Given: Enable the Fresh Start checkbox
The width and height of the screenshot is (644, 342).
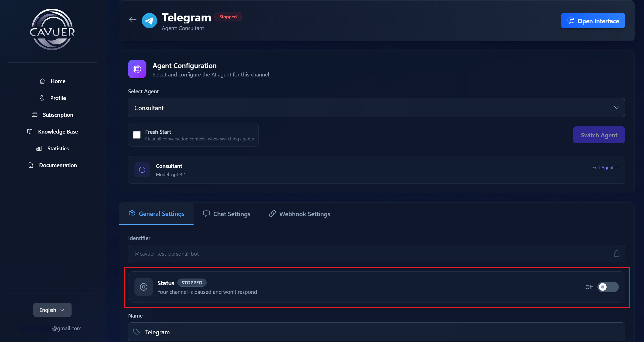Looking at the screenshot, I should (137, 135).
